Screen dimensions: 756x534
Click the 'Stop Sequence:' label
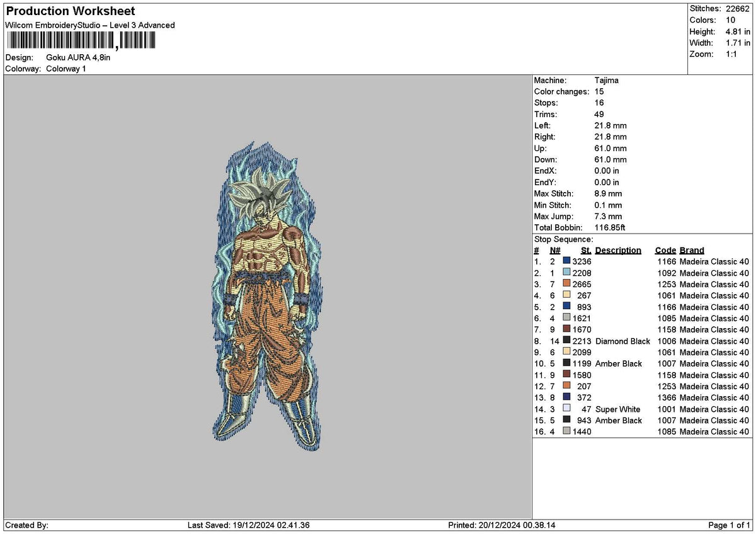coord(563,239)
